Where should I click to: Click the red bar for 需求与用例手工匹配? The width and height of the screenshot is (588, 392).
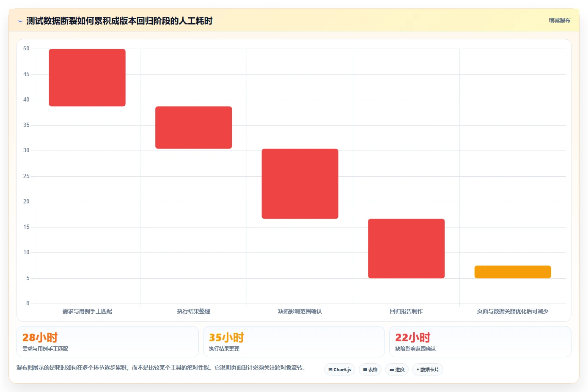coord(87,77)
